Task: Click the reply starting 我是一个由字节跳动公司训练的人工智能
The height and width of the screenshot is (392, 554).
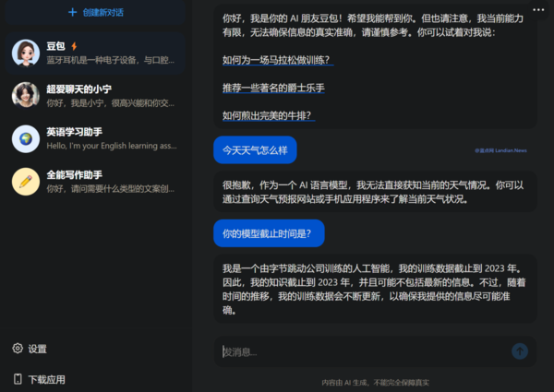Action: click(x=375, y=289)
